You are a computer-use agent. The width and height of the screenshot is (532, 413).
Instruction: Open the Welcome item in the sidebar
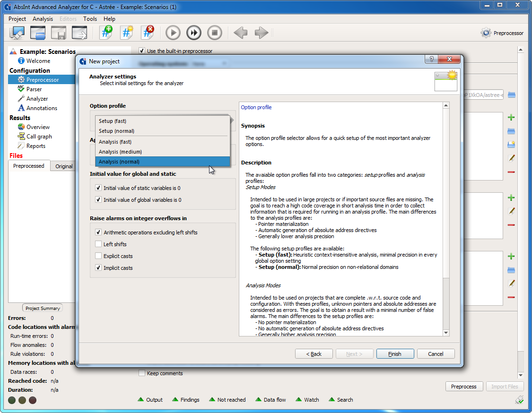point(38,60)
